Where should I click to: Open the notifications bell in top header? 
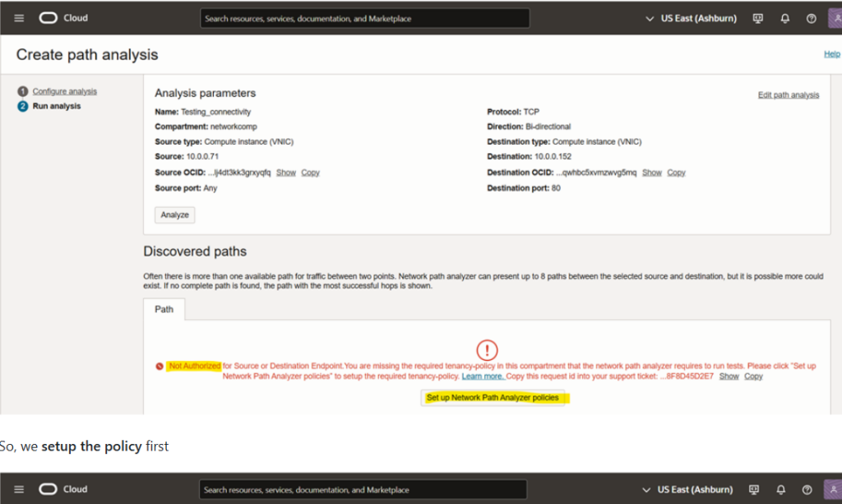(784, 18)
